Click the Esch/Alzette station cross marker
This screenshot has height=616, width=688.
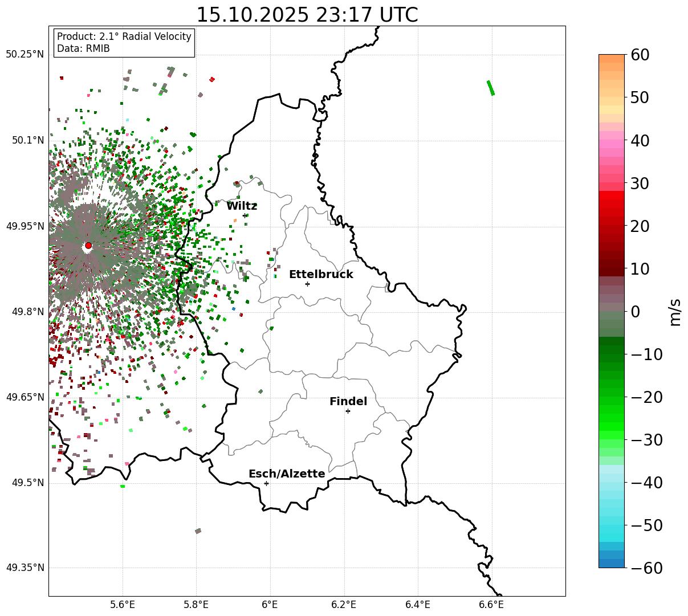point(266,483)
